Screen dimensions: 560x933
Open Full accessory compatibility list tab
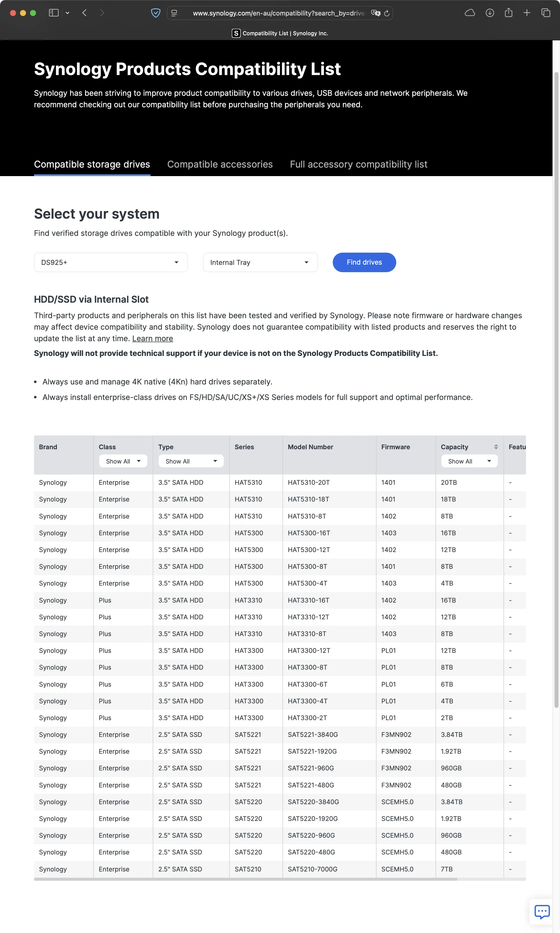coord(358,164)
